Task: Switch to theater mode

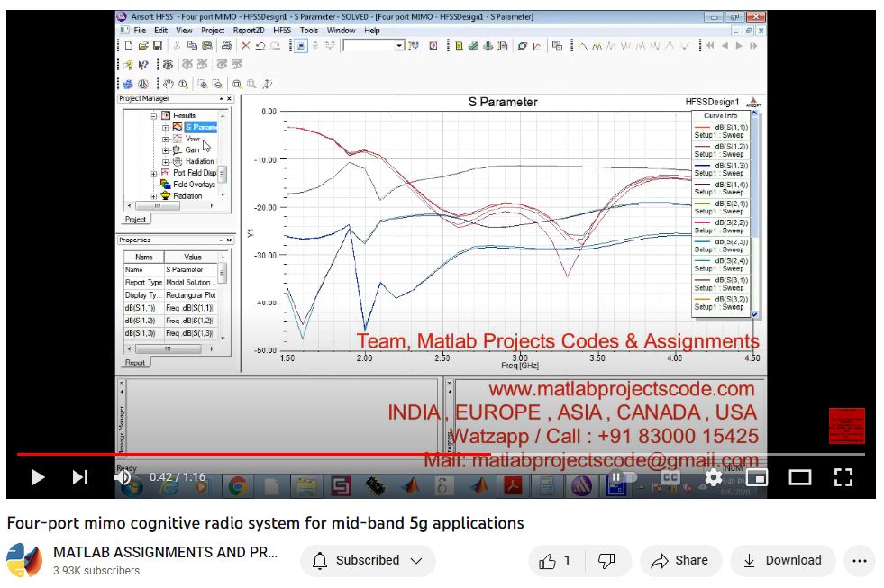Action: (799, 477)
